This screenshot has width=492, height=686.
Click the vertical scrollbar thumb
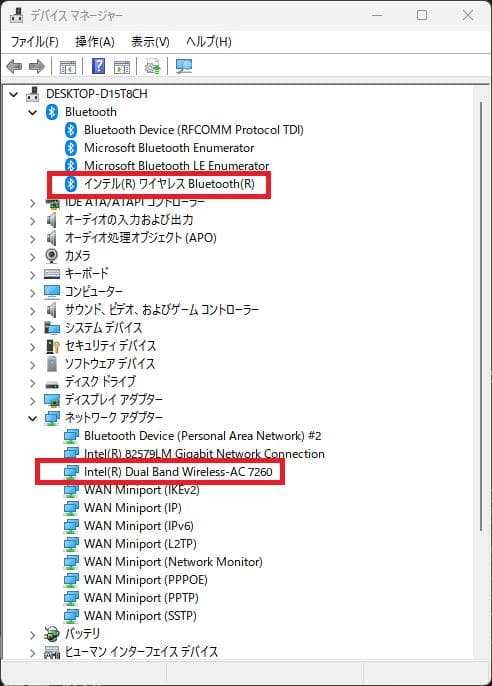tap(481, 317)
